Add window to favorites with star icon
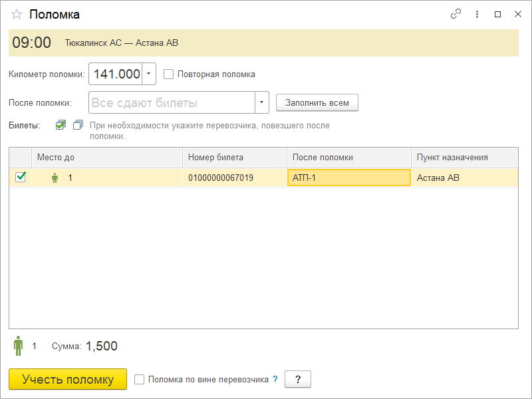Screen dimensions: 532x399 tap(17, 14)
